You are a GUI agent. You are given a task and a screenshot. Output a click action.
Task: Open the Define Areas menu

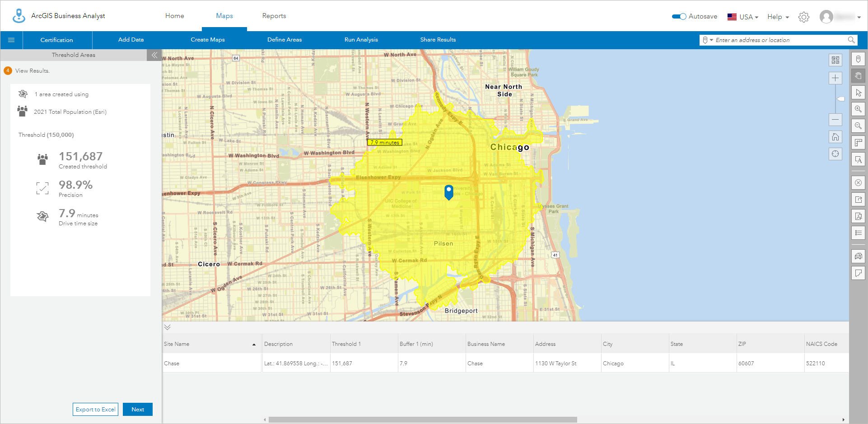[x=285, y=40]
